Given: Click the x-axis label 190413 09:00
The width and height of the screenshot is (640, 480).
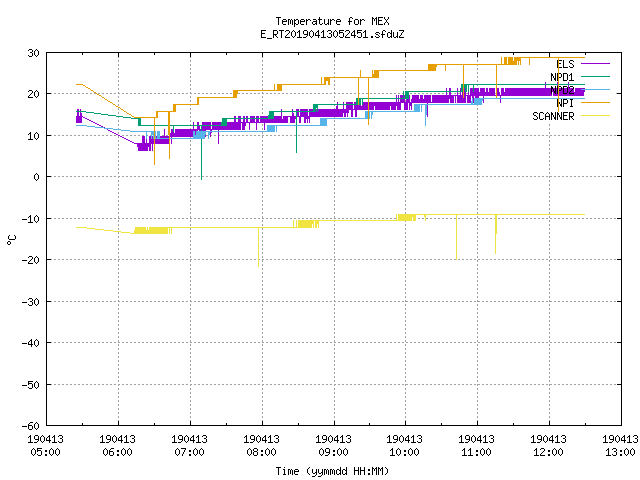Looking at the screenshot, I should (x=333, y=446).
